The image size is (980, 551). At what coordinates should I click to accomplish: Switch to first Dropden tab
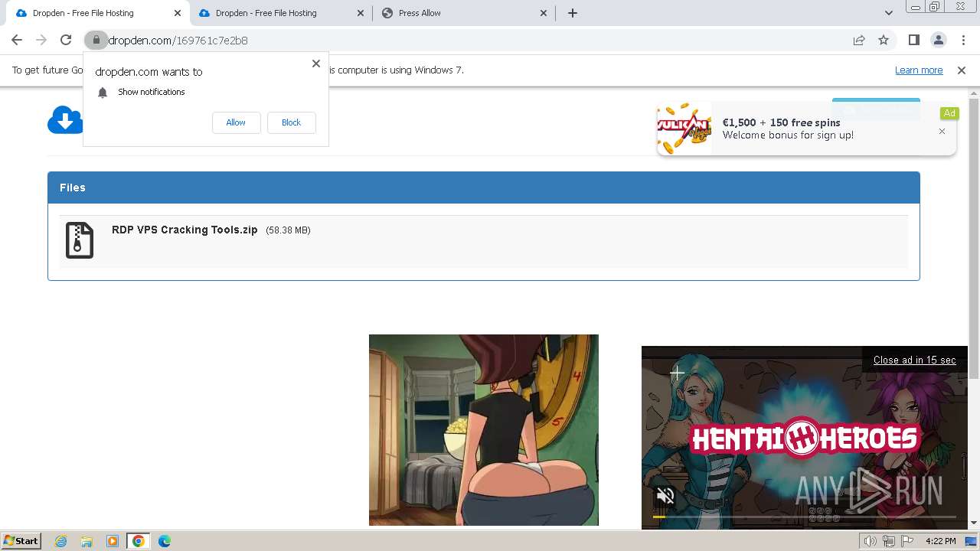coord(96,13)
